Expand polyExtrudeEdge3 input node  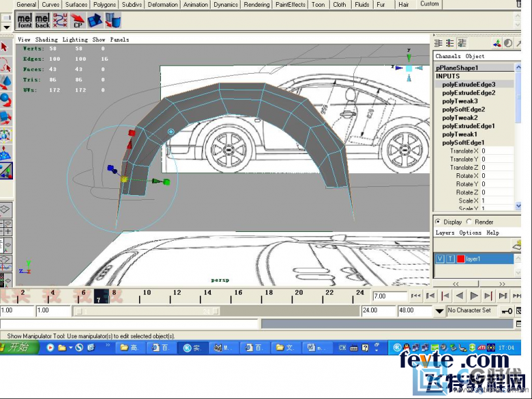pos(469,85)
